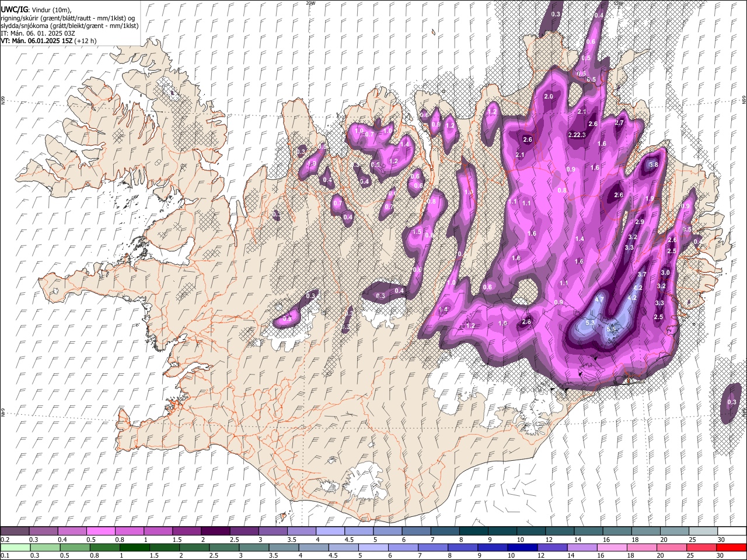
Task: Select the medium green rain-scale swatch labeled 0.5
Action: coord(75,547)
